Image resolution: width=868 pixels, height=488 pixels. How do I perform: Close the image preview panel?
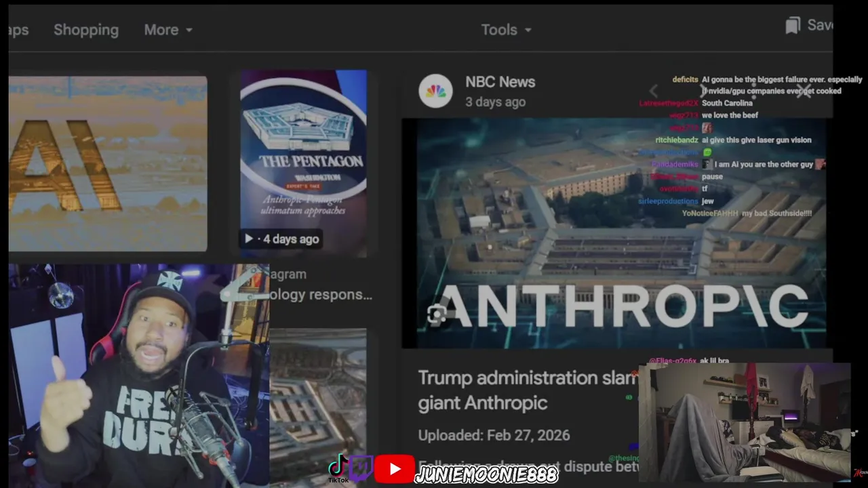pyautogui.click(x=804, y=91)
